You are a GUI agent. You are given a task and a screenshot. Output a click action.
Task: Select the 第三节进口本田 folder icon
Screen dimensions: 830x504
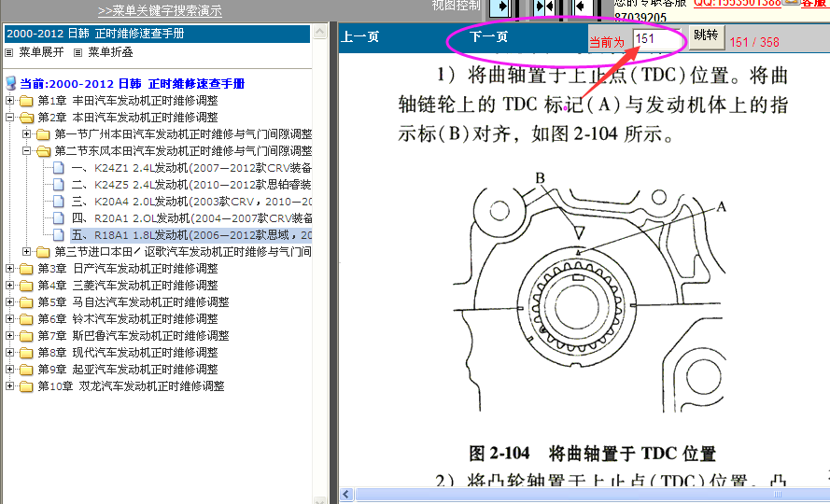pos(43,252)
